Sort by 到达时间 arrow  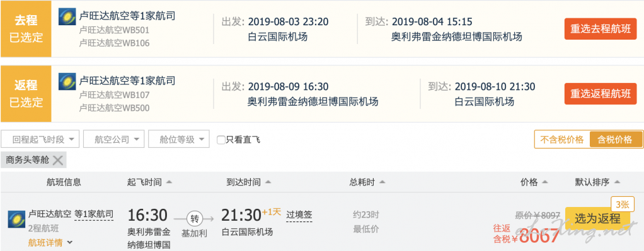(x=268, y=182)
